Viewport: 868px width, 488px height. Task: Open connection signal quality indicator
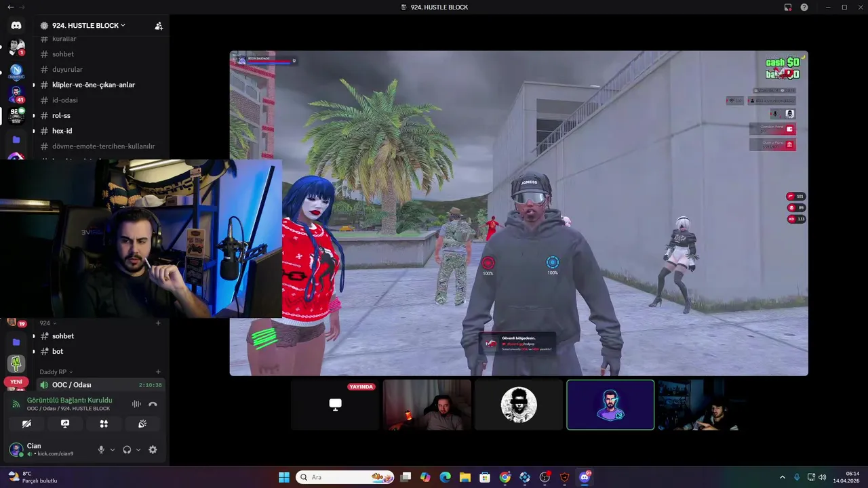[x=16, y=404]
